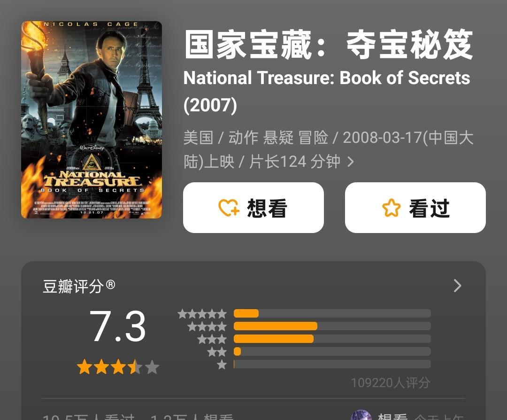The height and width of the screenshot is (420, 507).
Task: Tap the user avatar at bottom right
Action: point(361,415)
